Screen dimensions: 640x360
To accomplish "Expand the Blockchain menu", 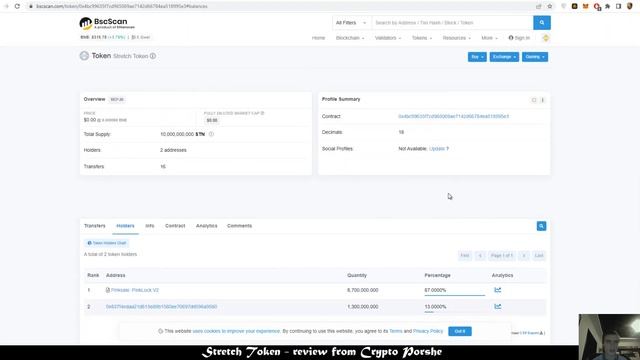I will pos(350,38).
